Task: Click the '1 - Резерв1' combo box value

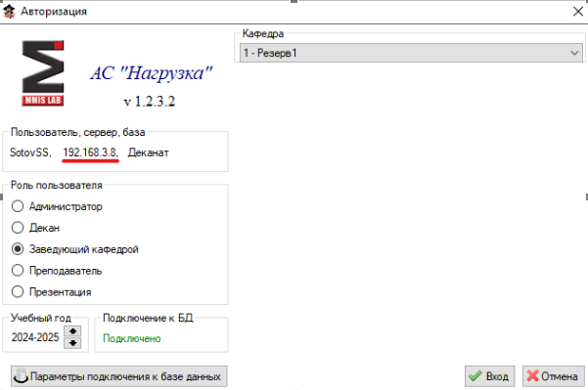Action: pyautogui.click(x=411, y=53)
